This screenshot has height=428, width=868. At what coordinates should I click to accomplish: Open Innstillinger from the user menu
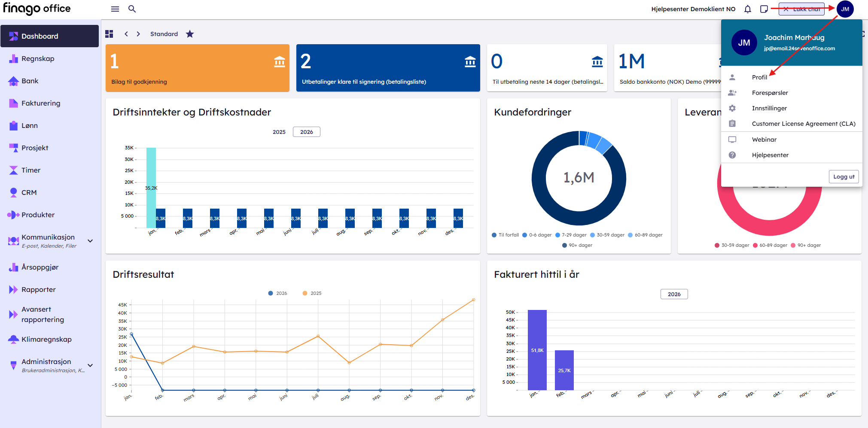769,108
